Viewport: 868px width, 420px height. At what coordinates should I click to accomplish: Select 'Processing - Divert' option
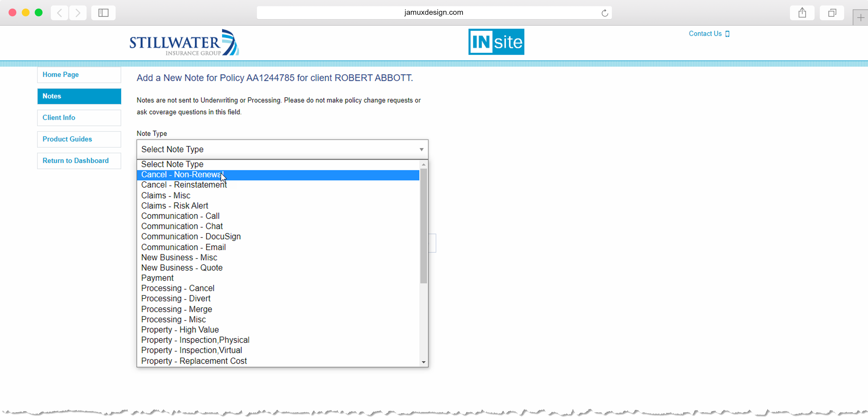click(278, 299)
